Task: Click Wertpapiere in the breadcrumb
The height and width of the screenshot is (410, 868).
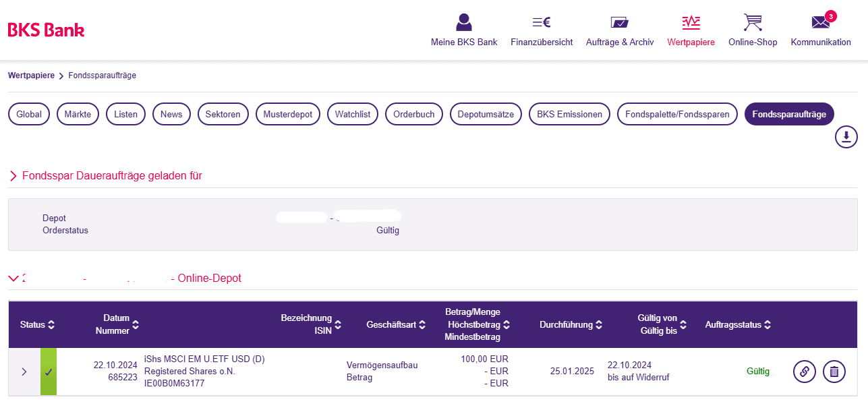Action: (x=31, y=76)
